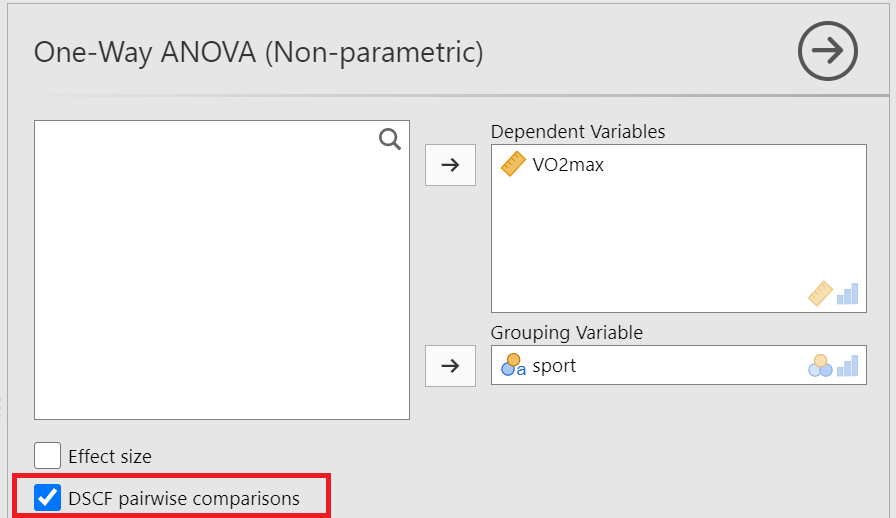
Task: Click the "Grouping Variable" heading label
Action: 567,333
